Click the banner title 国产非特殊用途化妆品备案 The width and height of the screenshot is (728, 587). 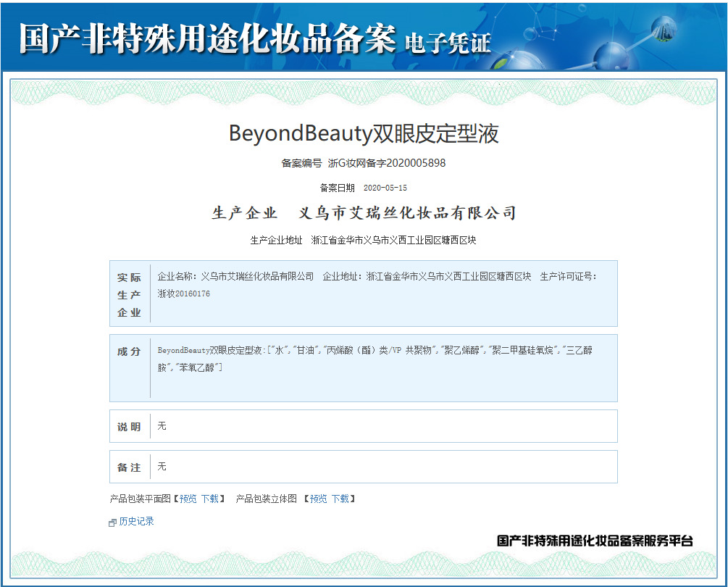207,38
